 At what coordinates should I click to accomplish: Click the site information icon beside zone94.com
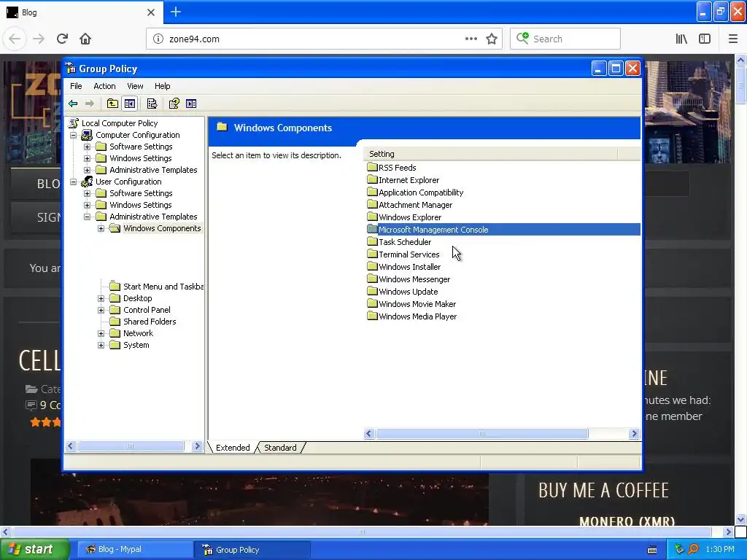coord(158,39)
